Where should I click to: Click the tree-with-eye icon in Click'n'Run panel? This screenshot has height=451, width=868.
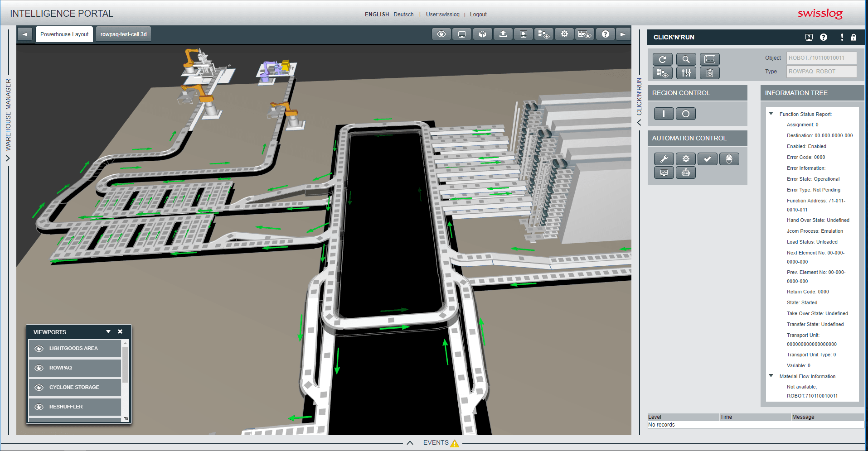click(662, 73)
